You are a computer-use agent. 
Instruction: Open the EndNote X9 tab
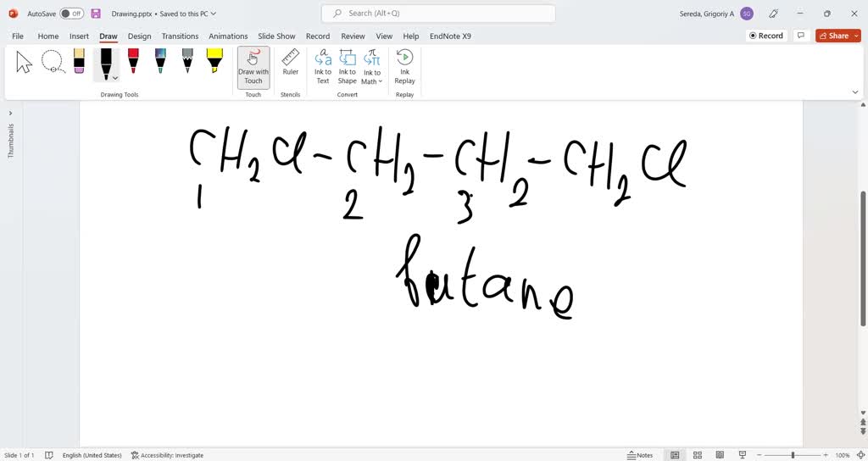pos(450,36)
